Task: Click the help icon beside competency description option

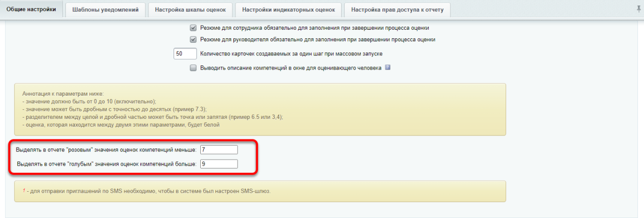Action: click(387, 67)
